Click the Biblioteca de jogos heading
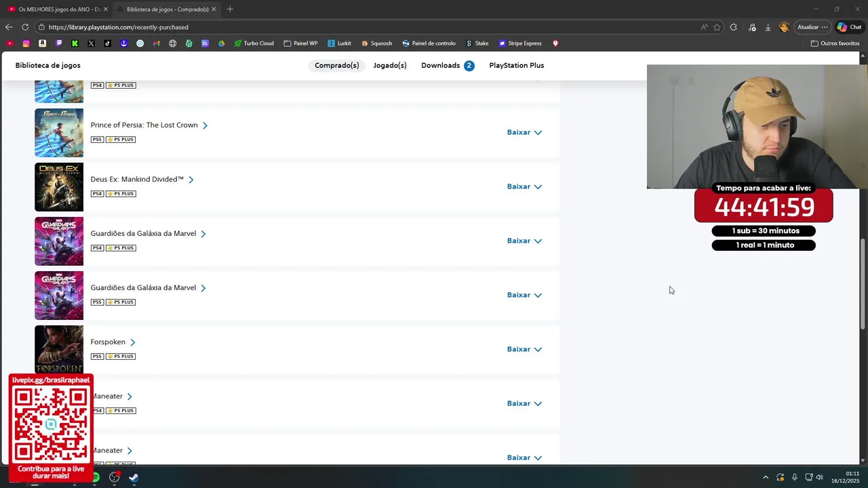 click(48, 66)
